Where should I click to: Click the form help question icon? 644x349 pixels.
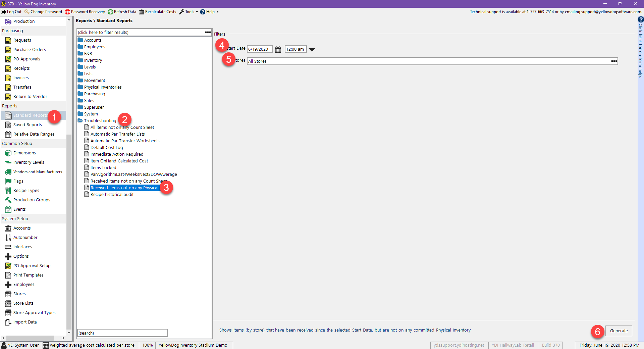tap(641, 19)
